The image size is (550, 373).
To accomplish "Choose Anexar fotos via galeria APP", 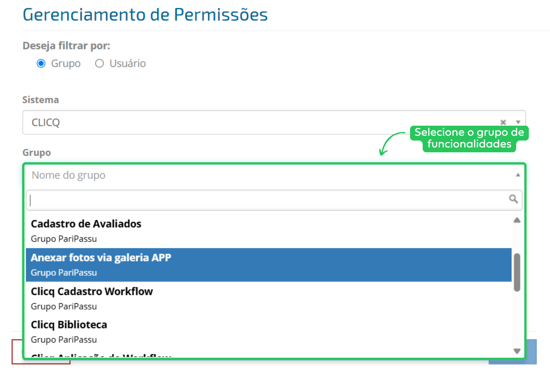I will click(268, 265).
